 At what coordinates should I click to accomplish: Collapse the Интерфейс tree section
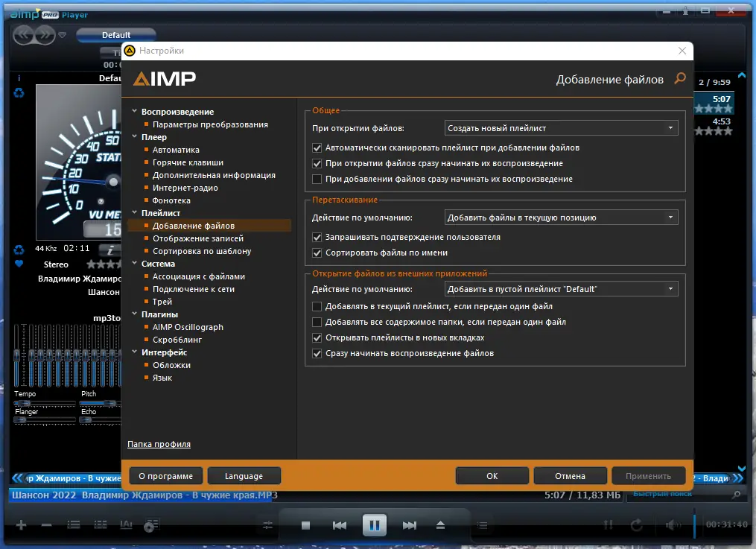coord(135,352)
